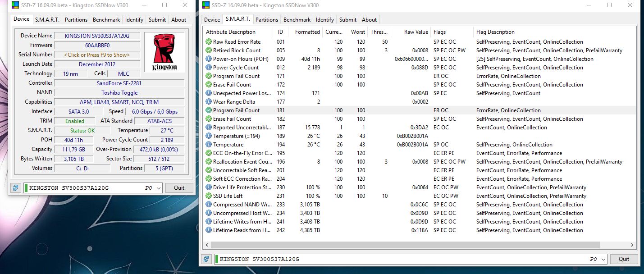The width and height of the screenshot is (644, 274).
Task: Select the Identify tab in the left window
Action: [x=134, y=20]
